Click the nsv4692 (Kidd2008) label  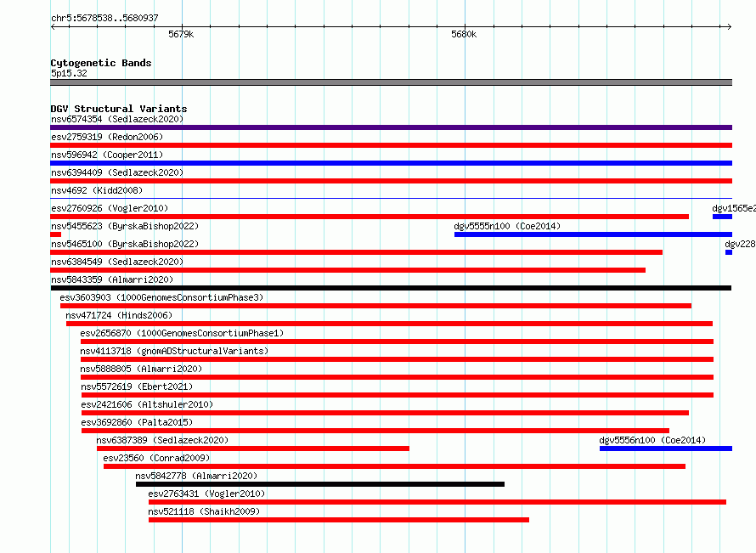pyautogui.click(x=97, y=190)
